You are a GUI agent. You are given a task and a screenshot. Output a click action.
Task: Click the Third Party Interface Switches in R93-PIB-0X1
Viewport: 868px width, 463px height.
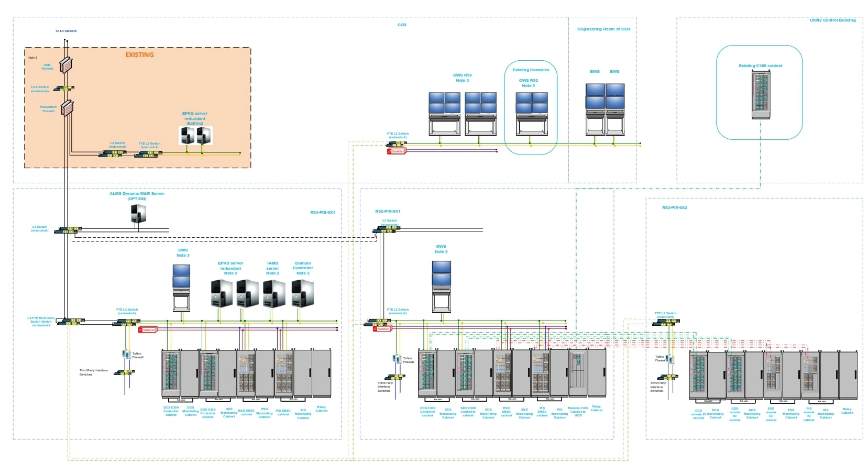[x=125, y=372]
